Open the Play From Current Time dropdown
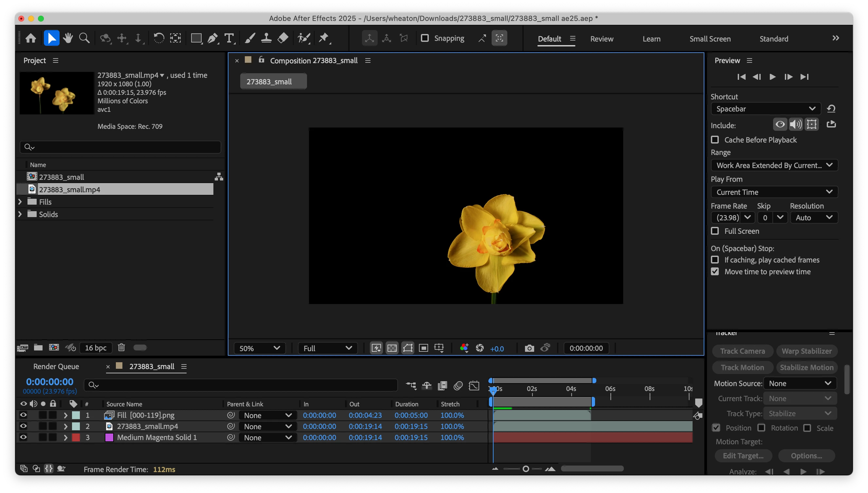Screen dimensions: 868x493 point(774,192)
